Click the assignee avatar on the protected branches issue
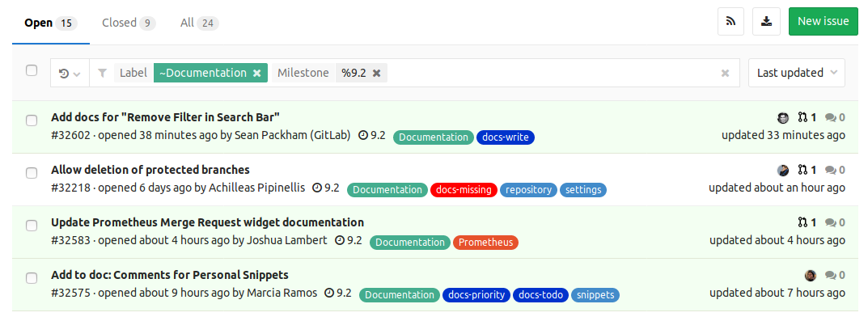 coord(783,170)
